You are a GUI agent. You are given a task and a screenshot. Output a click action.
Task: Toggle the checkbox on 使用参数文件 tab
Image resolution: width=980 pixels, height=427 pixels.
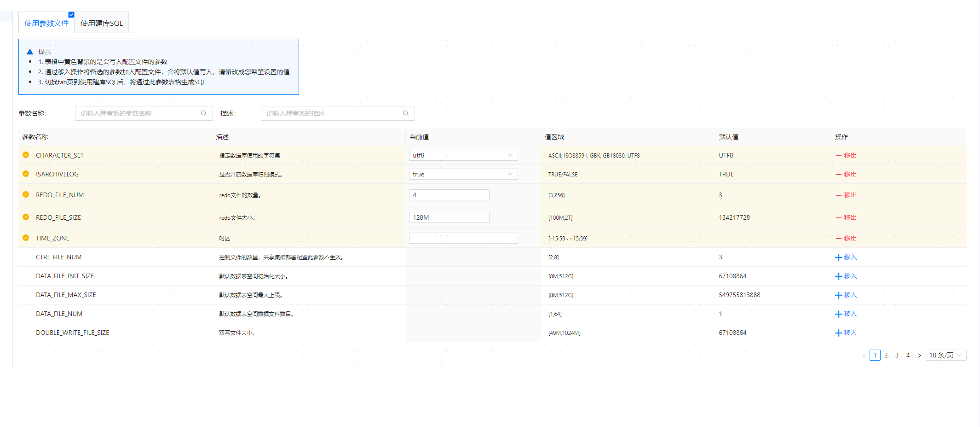tap(71, 15)
